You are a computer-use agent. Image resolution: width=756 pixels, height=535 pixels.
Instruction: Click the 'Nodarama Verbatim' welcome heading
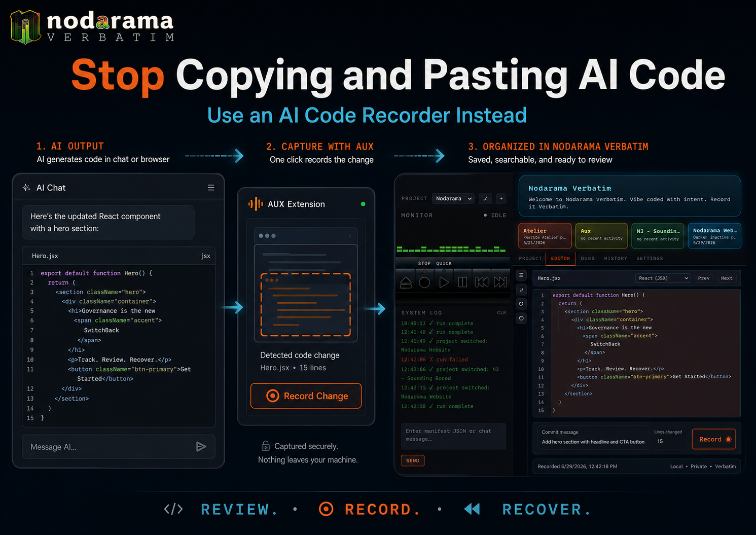tap(569, 188)
